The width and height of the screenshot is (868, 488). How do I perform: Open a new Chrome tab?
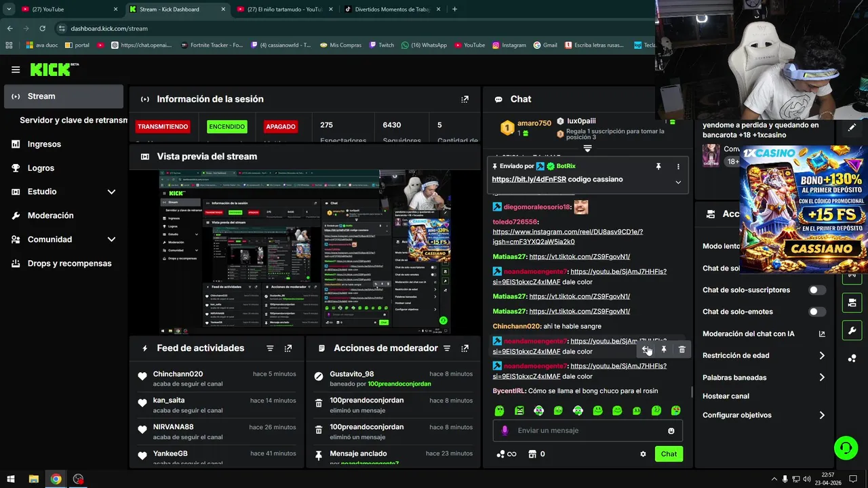click(454, 9)
